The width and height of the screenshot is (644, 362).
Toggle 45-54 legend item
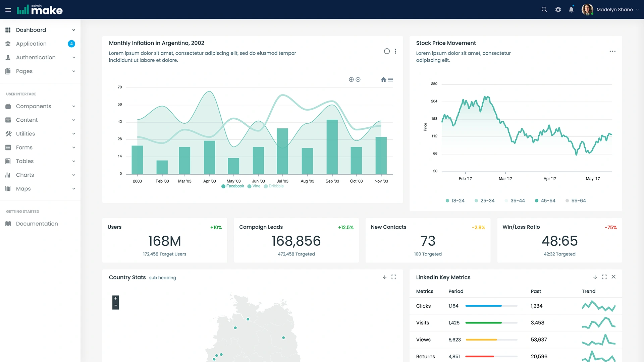545,201
